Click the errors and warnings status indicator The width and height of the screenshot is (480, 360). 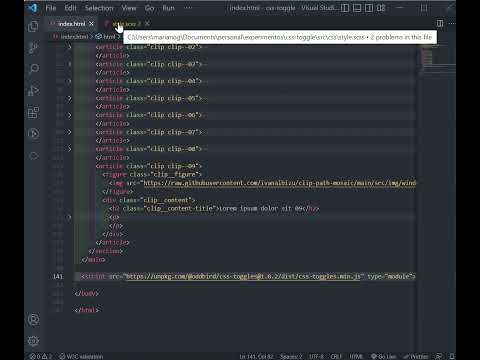41,356
